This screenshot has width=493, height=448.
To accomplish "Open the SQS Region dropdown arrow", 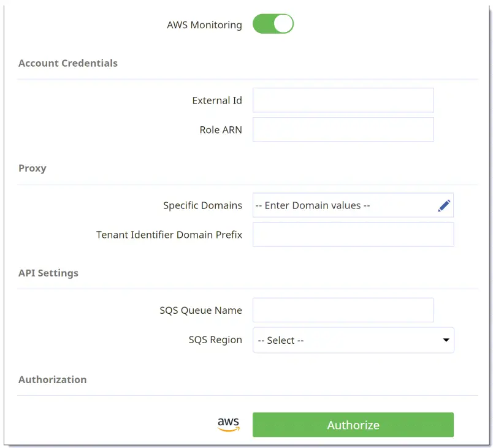I will tap(446, 340).
